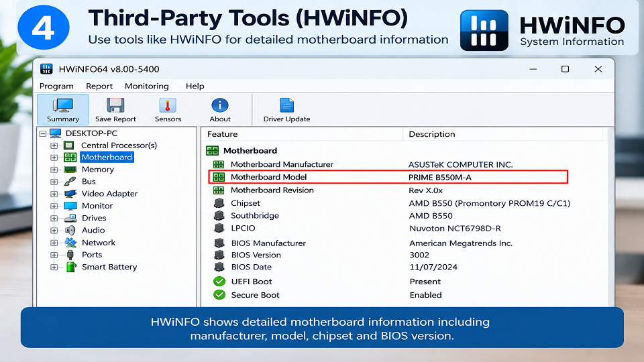Click the Motherboard Revision row icon
This screenshot has width=644, height=362.
coord(219,190)
